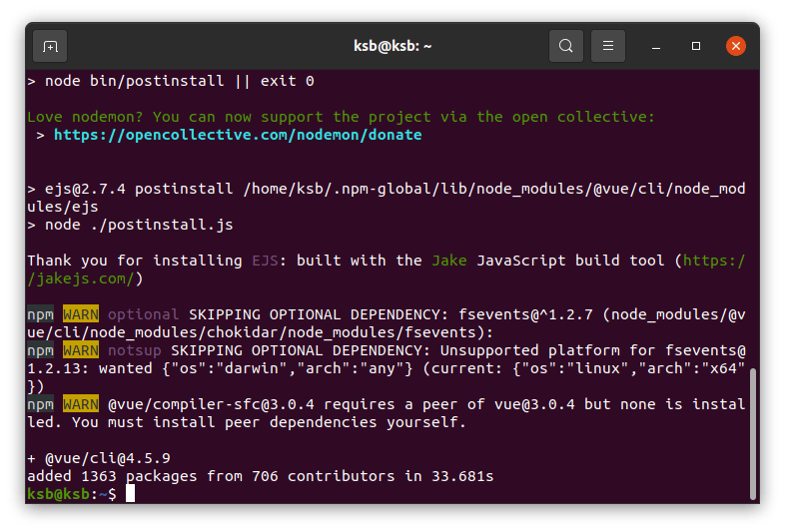Click 'fsevents@^1.2.7' in the warning
This screenshot has width=785, height=532.
tap(525, 314)
